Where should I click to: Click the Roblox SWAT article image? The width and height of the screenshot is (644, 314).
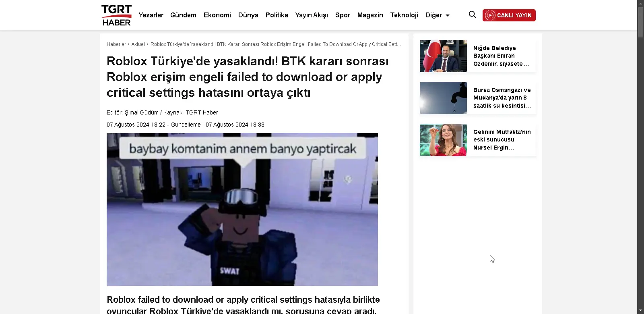point(242,209)
